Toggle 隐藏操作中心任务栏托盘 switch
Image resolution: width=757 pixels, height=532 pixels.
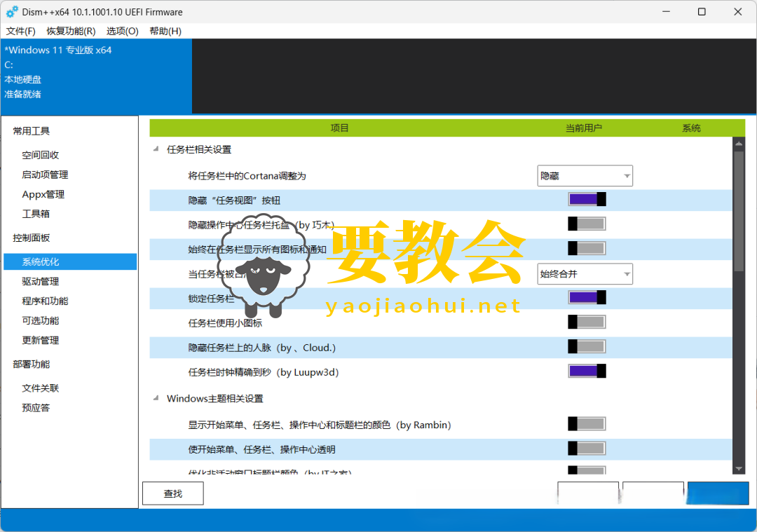click(x=587, y=224)
